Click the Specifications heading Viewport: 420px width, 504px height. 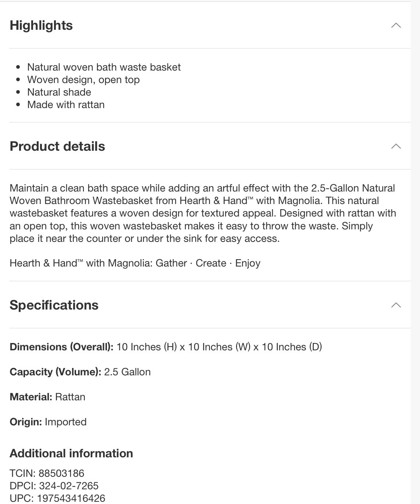click(54, 305)
